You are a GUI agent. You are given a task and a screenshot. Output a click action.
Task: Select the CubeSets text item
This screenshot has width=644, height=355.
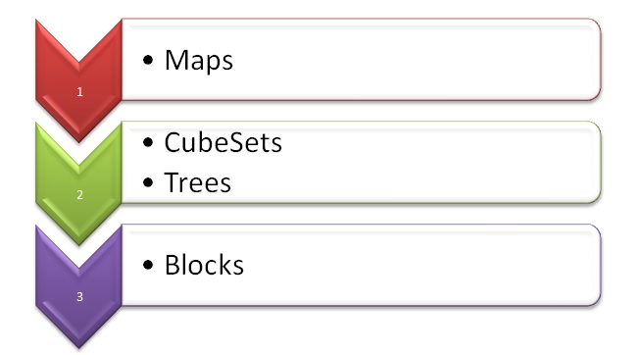[x=223, y=142]
